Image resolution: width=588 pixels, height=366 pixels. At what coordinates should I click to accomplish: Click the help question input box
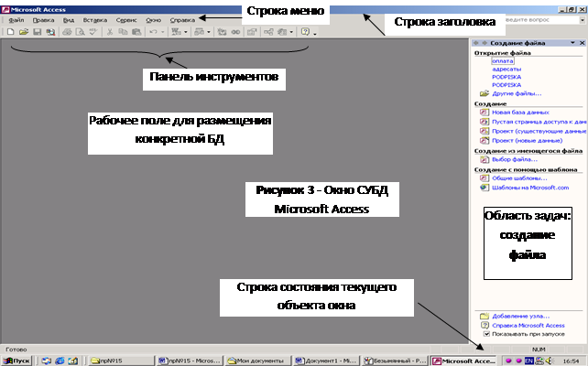point(541,20)
